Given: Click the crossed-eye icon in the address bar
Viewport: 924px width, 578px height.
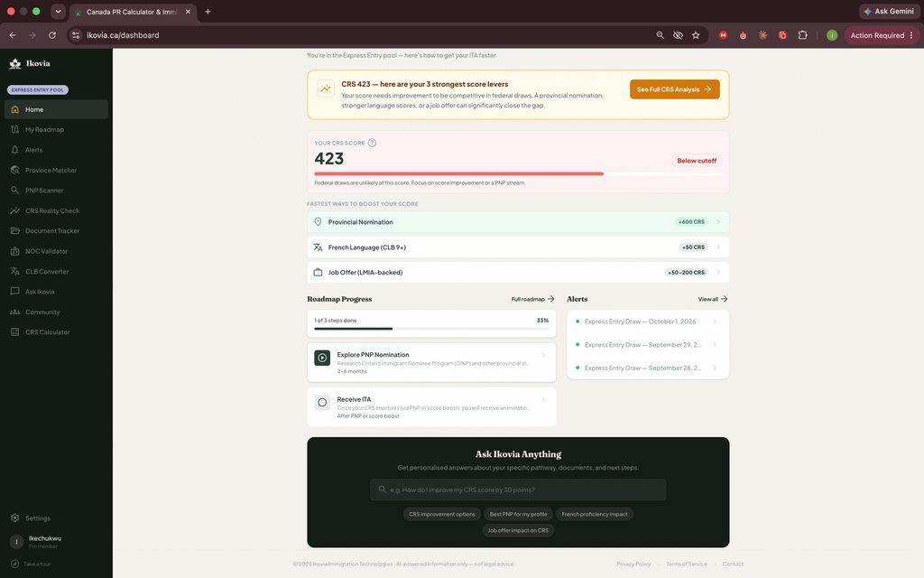Looking at the screenshot, I should coord(678,35).
